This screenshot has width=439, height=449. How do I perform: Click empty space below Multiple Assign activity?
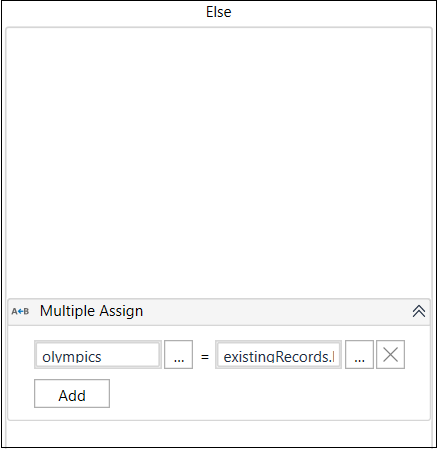pos(219,433)
